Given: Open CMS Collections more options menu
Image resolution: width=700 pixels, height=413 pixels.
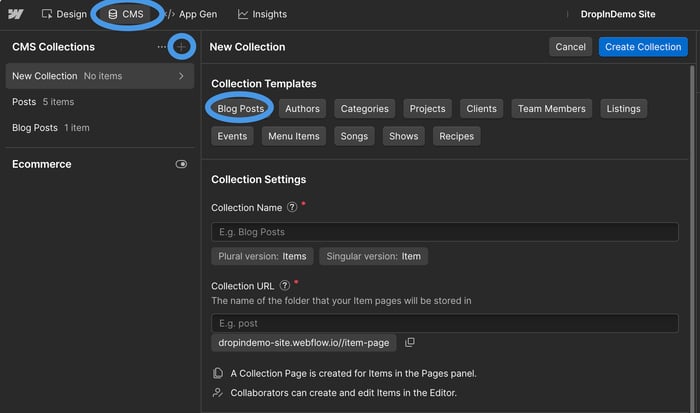Looking at the screenshot, I should [x=162, y=46].
